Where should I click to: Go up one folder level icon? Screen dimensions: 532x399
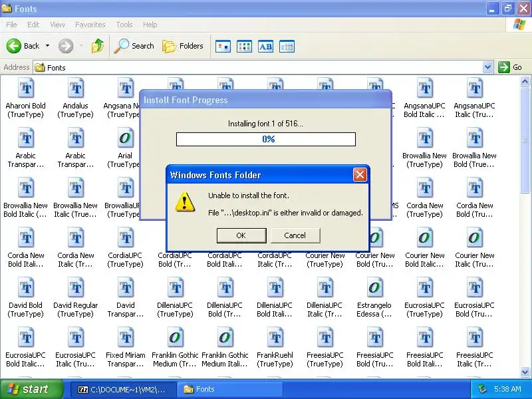[97, 46]
